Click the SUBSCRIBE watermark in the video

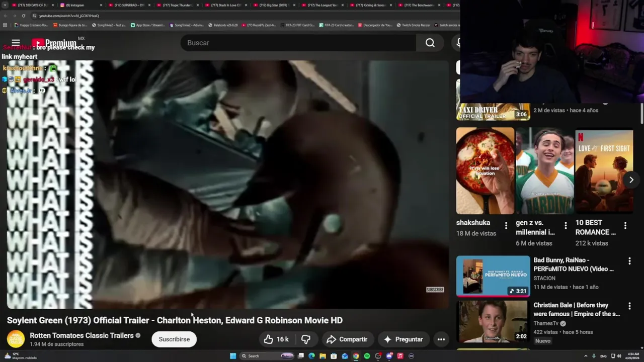435,290
